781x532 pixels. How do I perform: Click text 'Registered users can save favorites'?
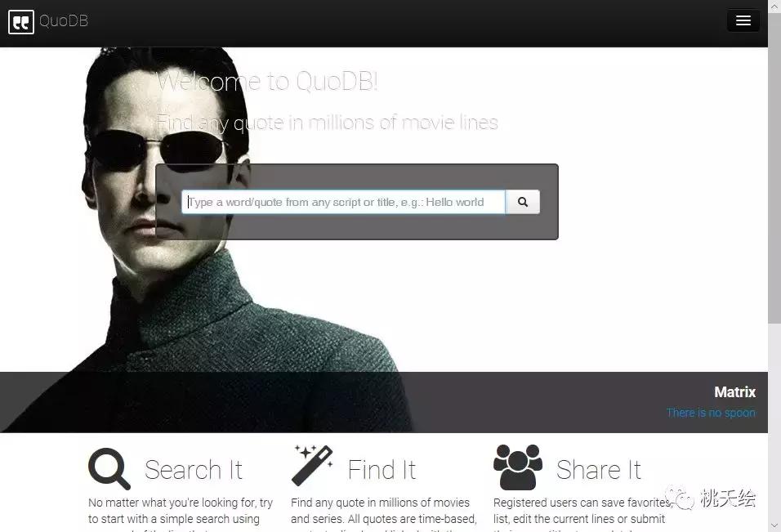click(x=582, y=503)
